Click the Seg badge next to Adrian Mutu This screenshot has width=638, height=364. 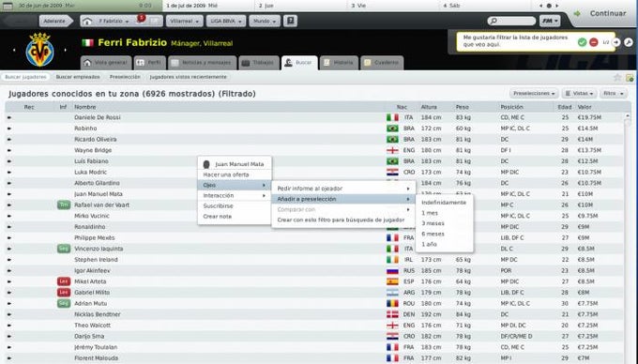[64, 303]
